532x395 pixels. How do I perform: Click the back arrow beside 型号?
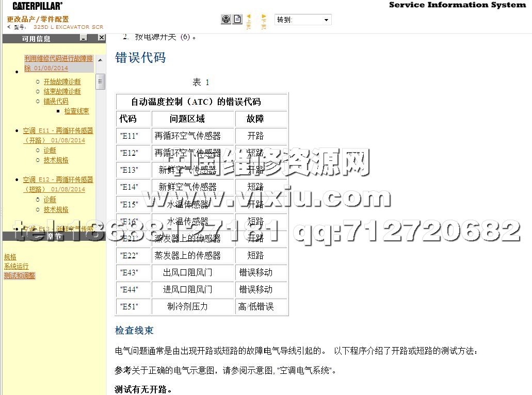click(x=9, y=27)
